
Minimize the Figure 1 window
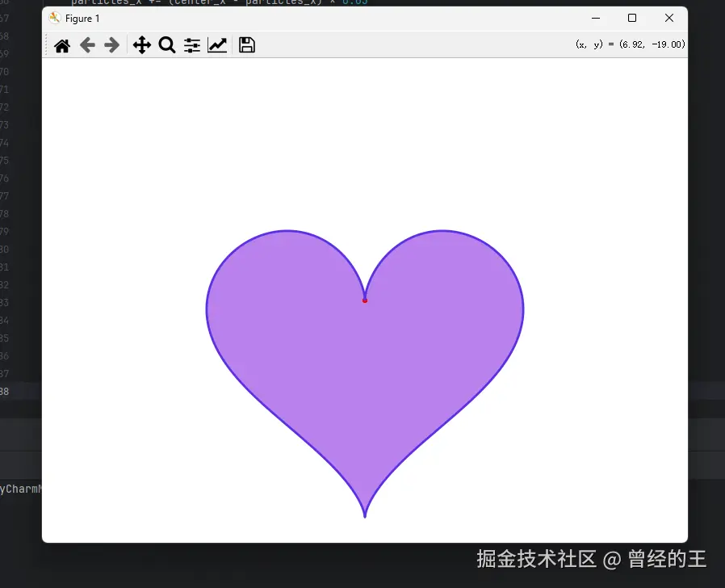coord(596,18)
